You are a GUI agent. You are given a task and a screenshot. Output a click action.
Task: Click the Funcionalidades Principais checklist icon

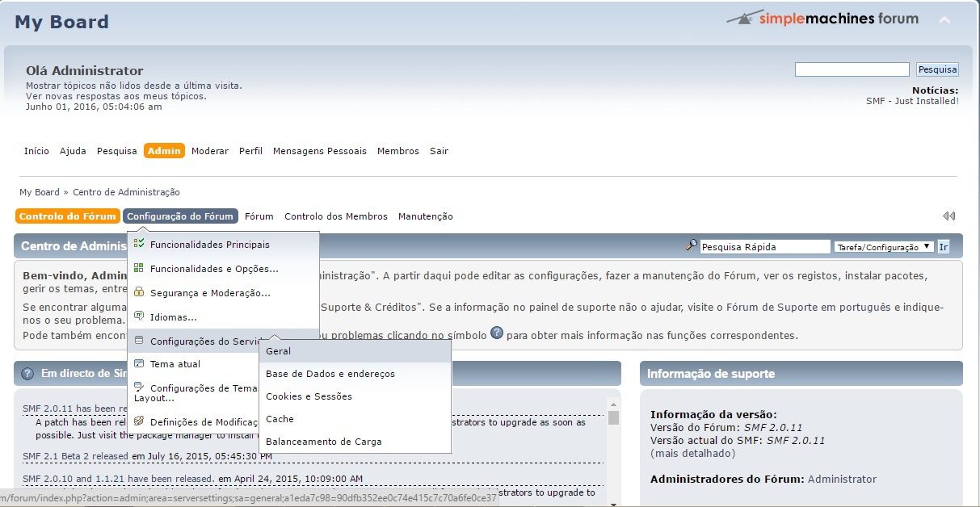click(140, 244)
